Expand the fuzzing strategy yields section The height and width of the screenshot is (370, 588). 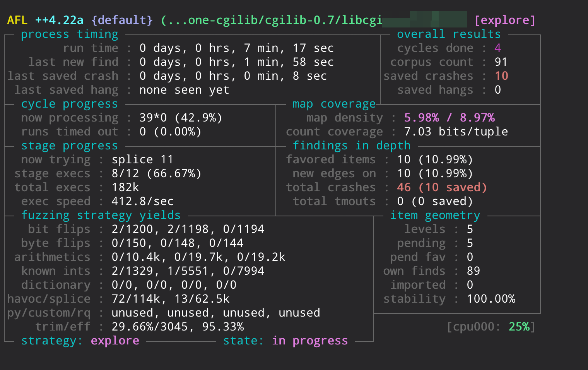click(102, 215)
